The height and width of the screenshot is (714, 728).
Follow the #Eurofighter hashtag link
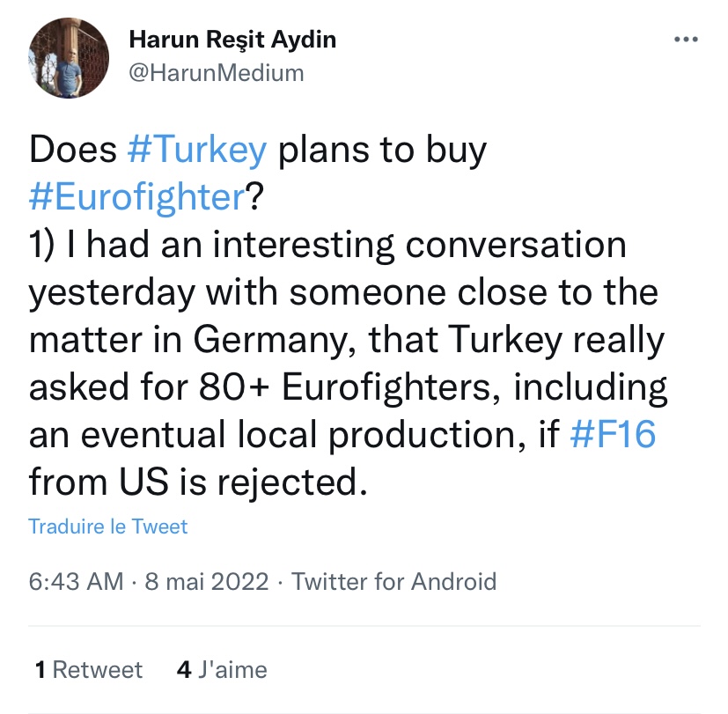[136, 197]
